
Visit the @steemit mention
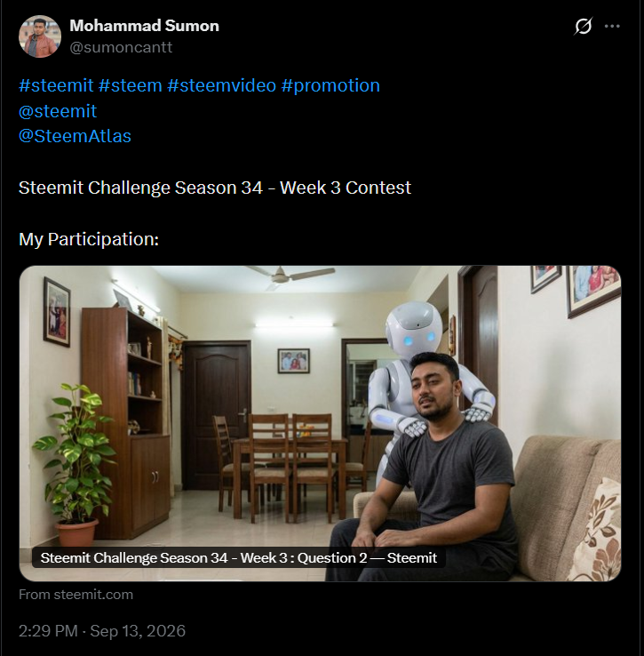pos(58,111)
